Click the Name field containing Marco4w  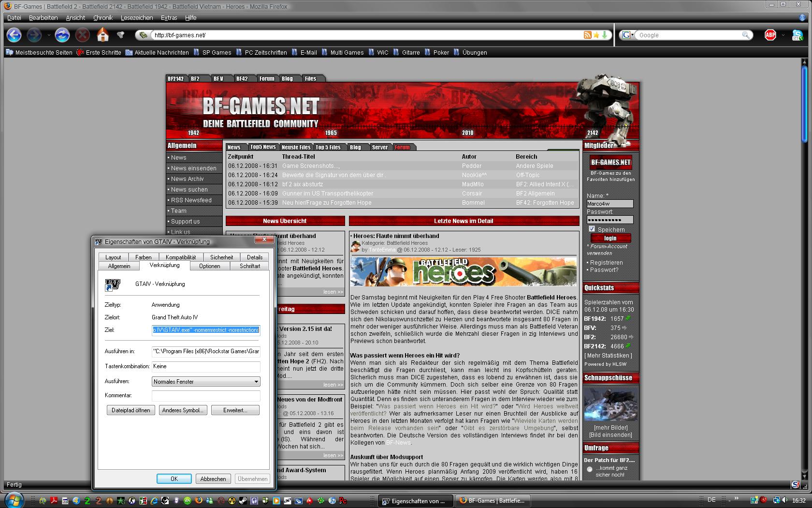point(610,204)
